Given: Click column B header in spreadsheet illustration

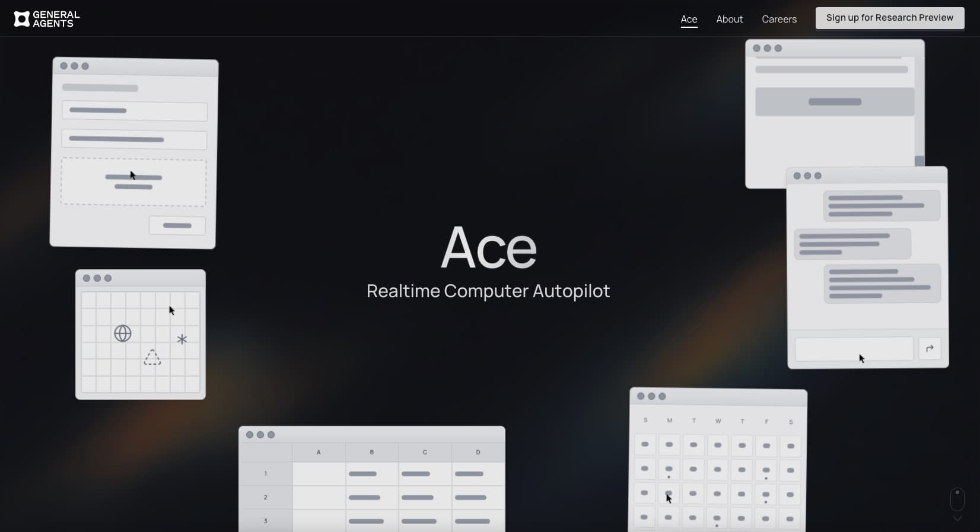Looking at the screenshot, I should [372, 452].
